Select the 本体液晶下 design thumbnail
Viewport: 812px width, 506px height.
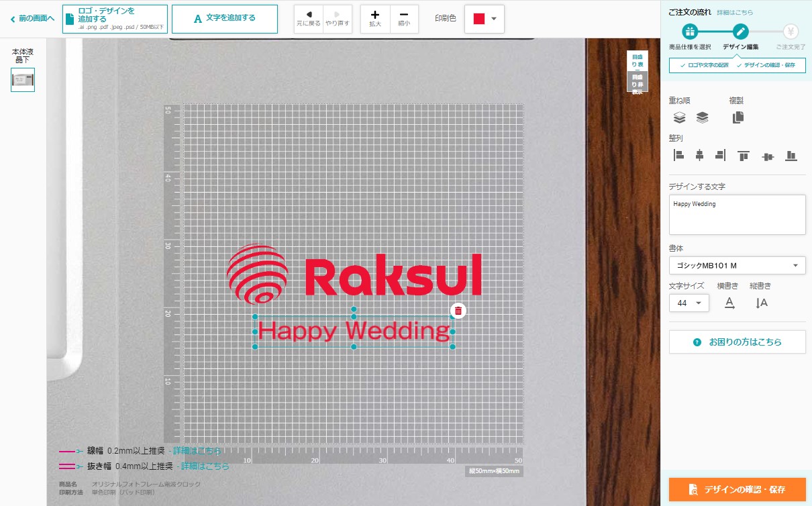23,80
